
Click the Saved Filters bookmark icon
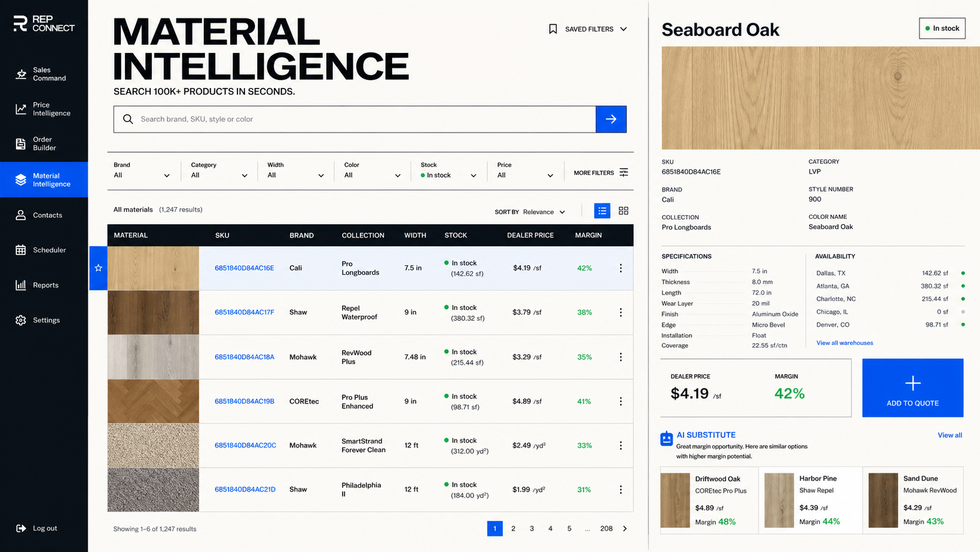click(553, 29)
